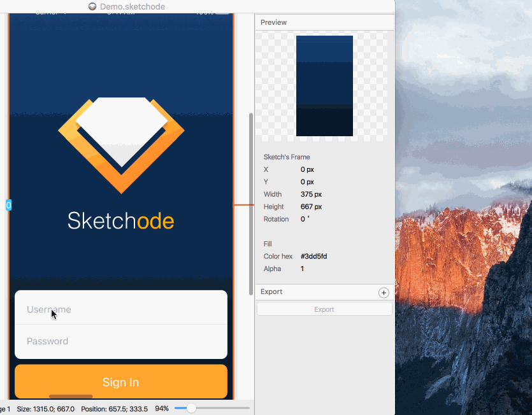Click the 94% zoom percentage
Screen dimensions: 532x415
coord(162,409)
